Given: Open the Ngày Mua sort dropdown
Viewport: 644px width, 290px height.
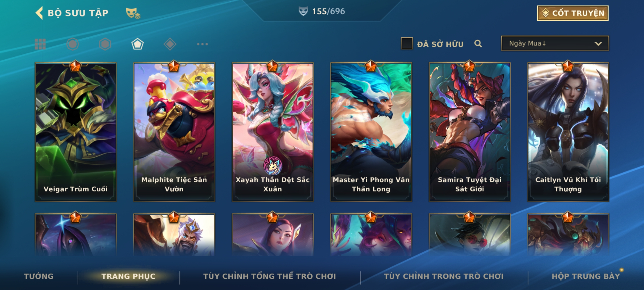Looking at the screenshot, I should [x=555, y=43].
